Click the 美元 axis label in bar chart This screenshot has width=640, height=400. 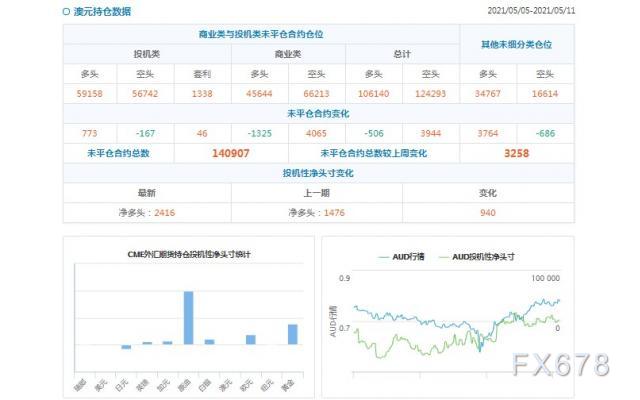pyautogui.click(x=101, y=385)
